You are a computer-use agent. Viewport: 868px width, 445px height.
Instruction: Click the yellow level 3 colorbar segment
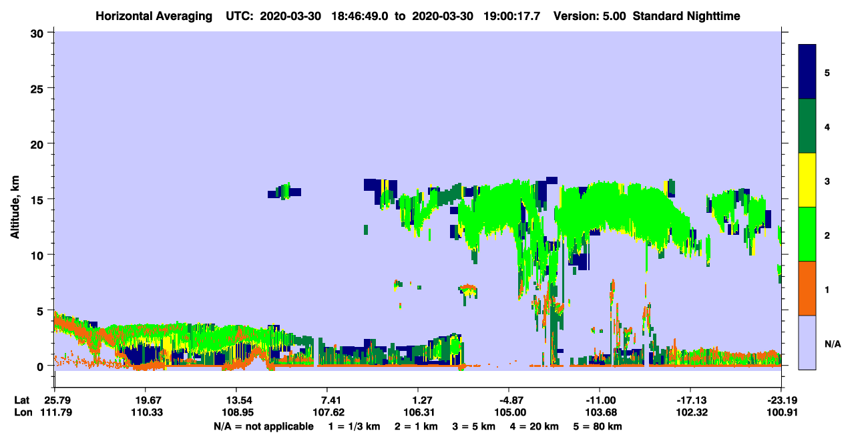click(807, 180)
